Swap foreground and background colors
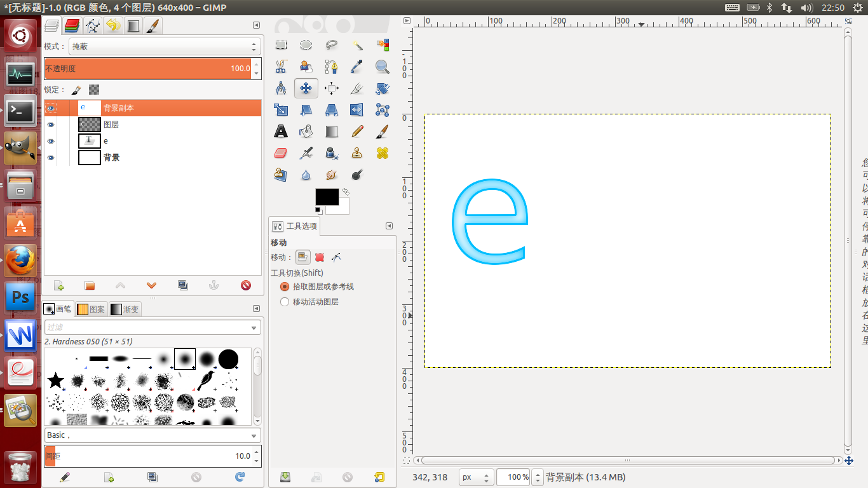Viewport: 868px width, 488px height. tap(346, 191)
